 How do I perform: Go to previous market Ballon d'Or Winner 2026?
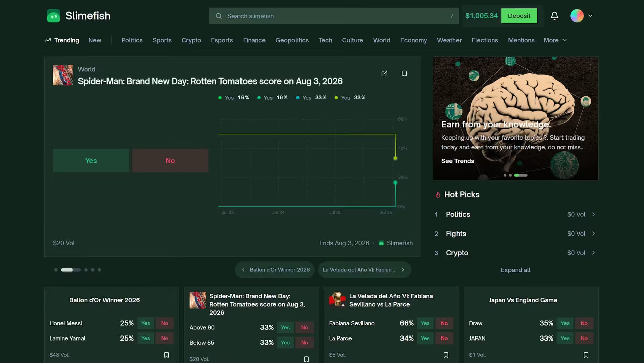tap(275, 270)
